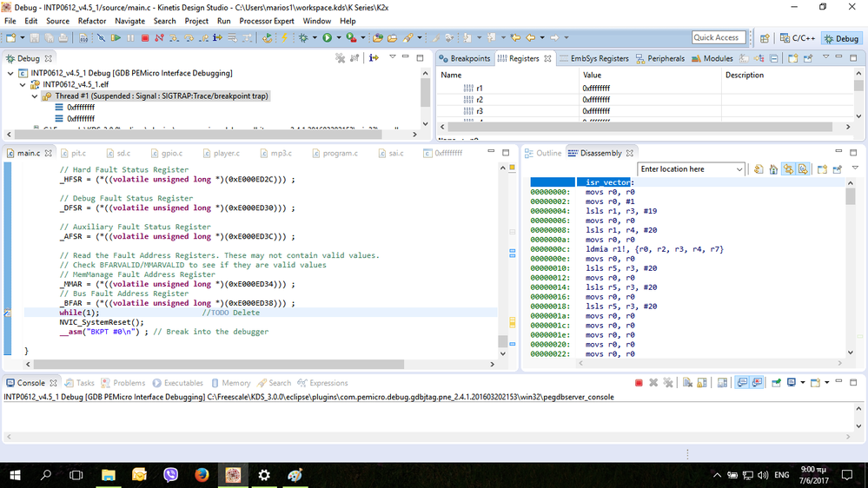Terminate the debug session with red stop icon
The height and width of the screenshot is (488, 868).
145,38
